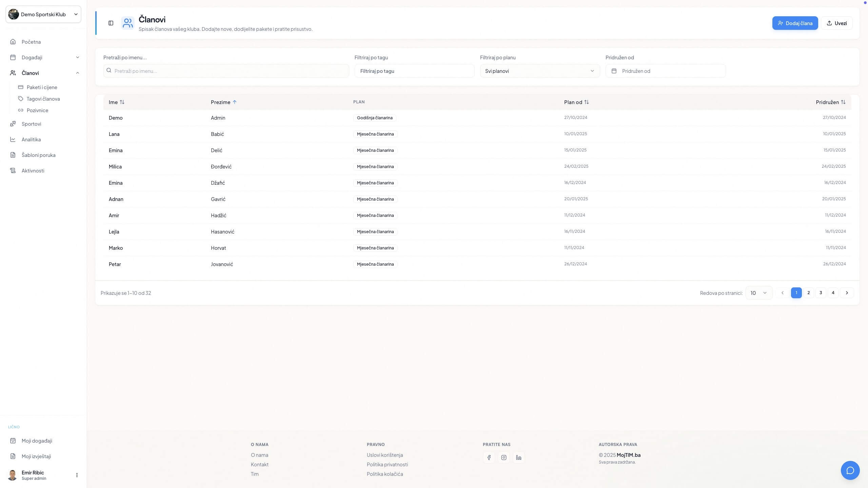
Task: Navigate to Analitika in sidebar
Action: click(x=31, y=139)
